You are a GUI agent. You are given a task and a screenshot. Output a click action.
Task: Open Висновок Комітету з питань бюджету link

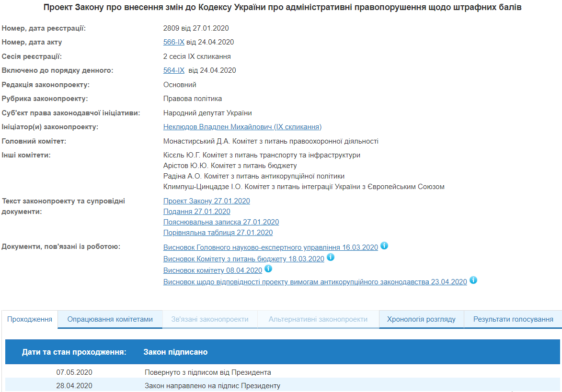coord(243,259)
